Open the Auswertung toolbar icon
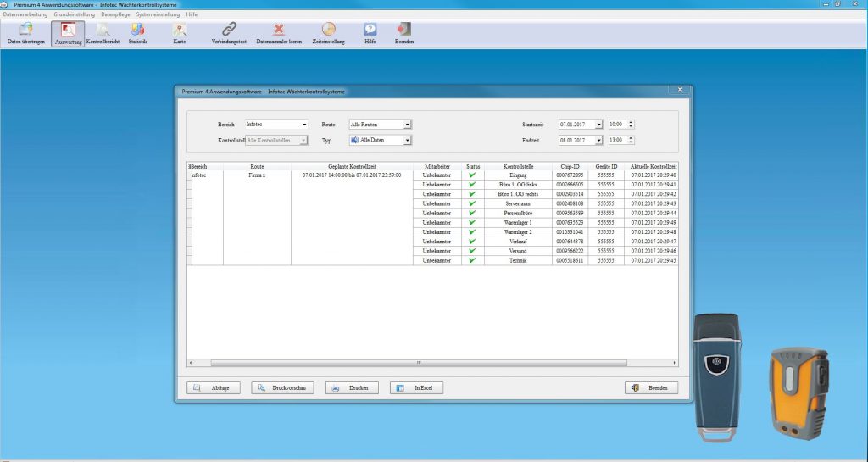Image resolution: width=868 pixels, height=462 pixels. (x=68, y=32)
